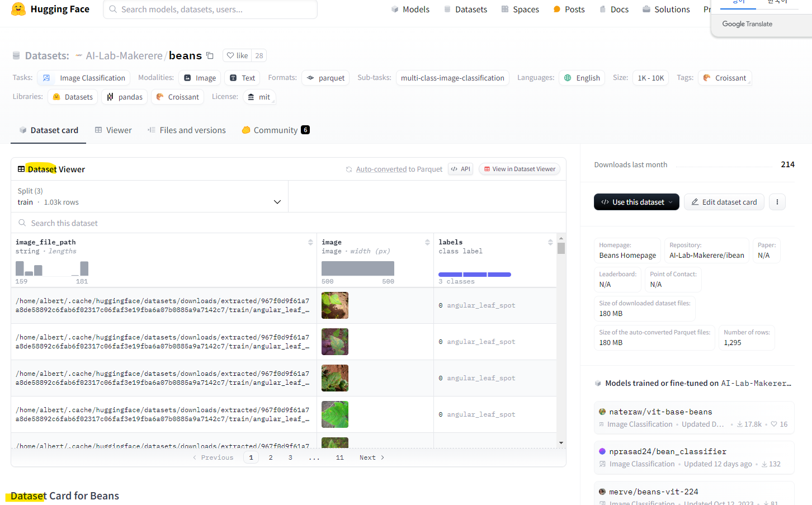
Task: Click View in Dataset Viewer button
Action: coord(520,169)
